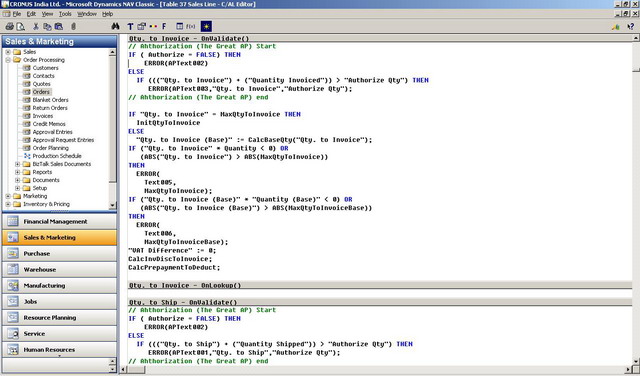The image size is (640, 376).
Task: Click the table design toolbar icon
Action: tap(180, 27)
